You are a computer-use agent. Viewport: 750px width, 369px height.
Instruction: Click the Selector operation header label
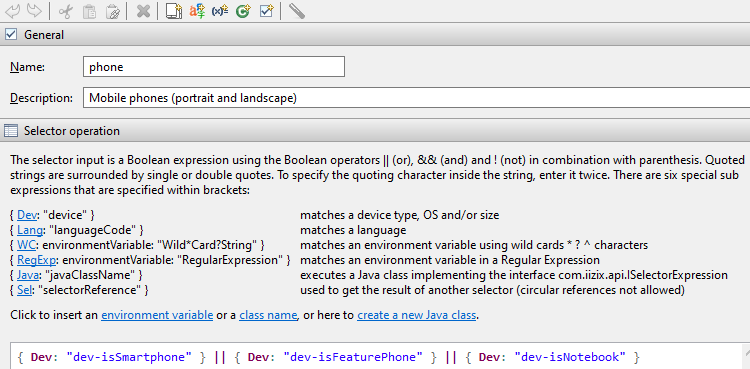click(72, 131)
